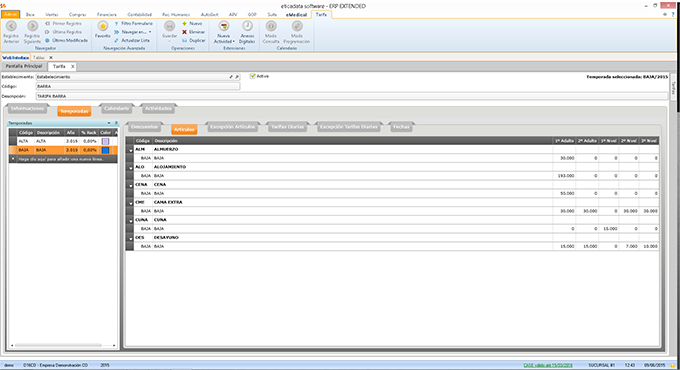Open the Financiera ribbon tab
The image size is (680, 370).
(x=107, y=15)
